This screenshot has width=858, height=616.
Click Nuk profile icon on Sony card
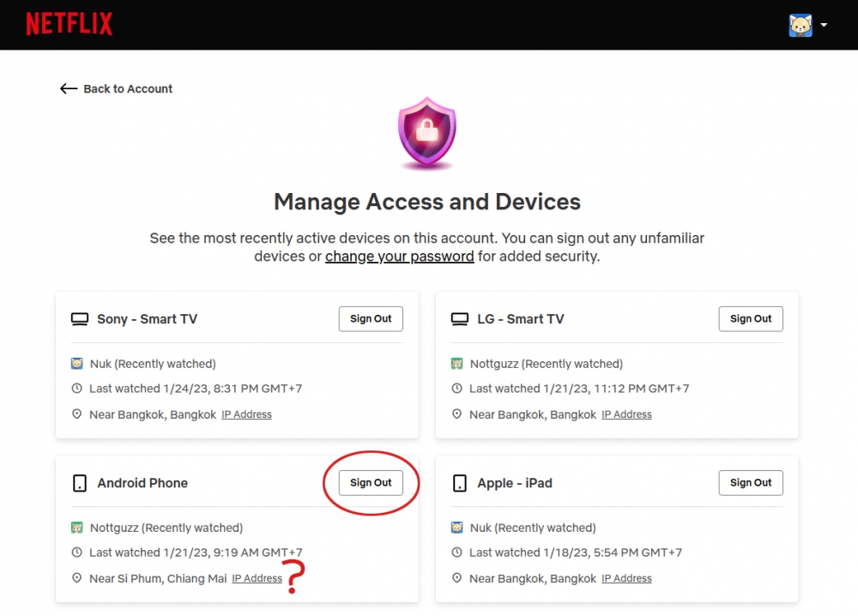click(76, 364)
